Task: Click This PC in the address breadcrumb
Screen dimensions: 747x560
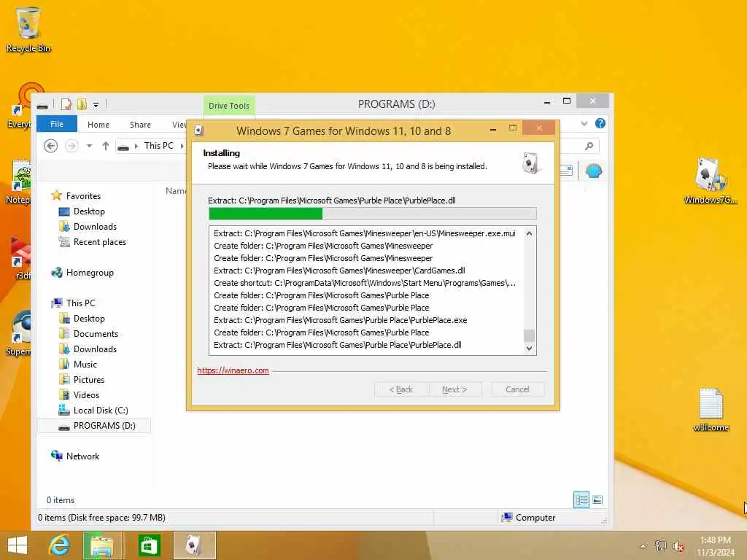Action: point(158,146)
